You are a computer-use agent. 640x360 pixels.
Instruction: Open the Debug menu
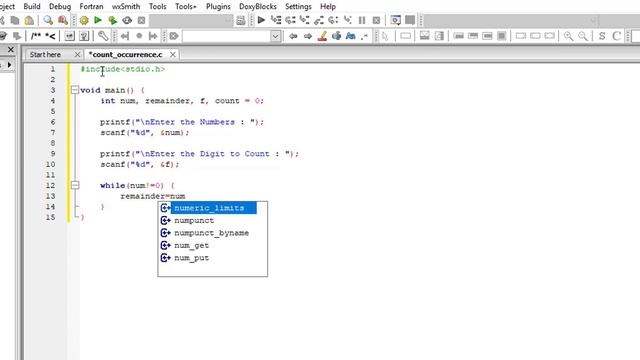pyautogui.click(x=60, y=7)
